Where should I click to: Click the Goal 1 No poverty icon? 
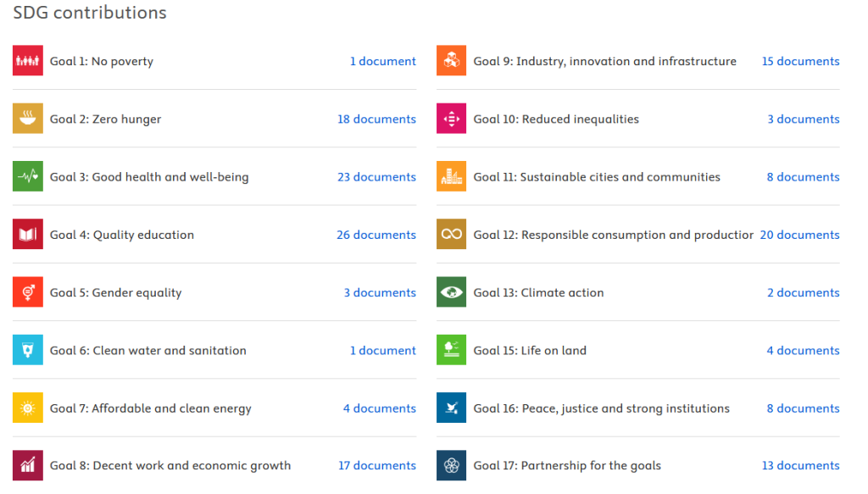(x=28, y=61)
